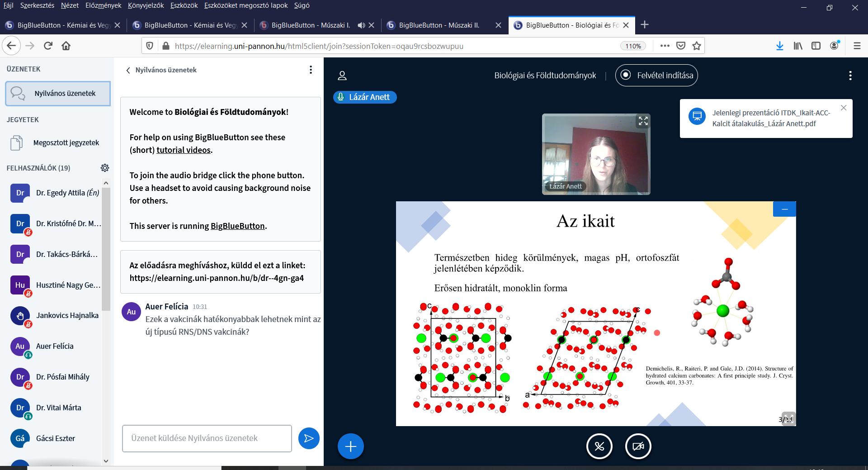The image size is (868, 470).
Task: Open the Könyvjelzők menu
Action: 146,5
